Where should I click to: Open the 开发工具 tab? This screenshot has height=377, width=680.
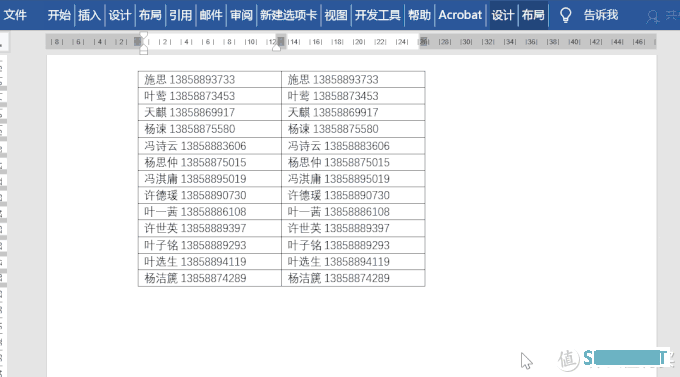(377, 15)
